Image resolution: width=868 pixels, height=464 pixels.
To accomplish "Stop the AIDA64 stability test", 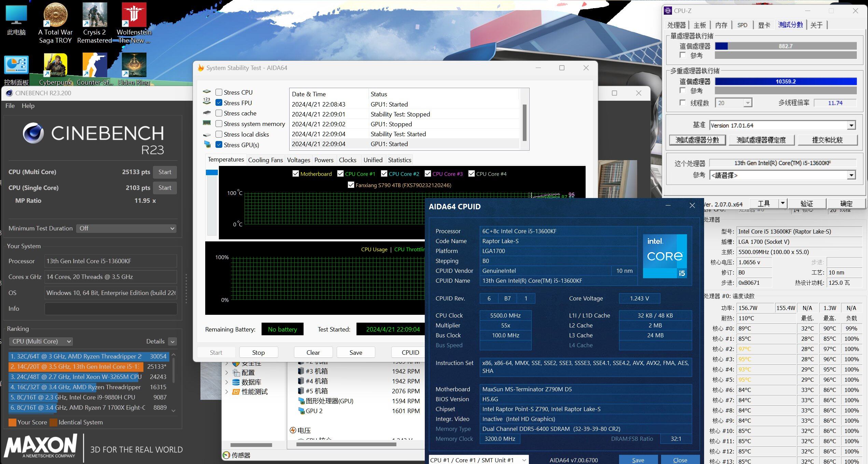I will (x=258, y=352).
